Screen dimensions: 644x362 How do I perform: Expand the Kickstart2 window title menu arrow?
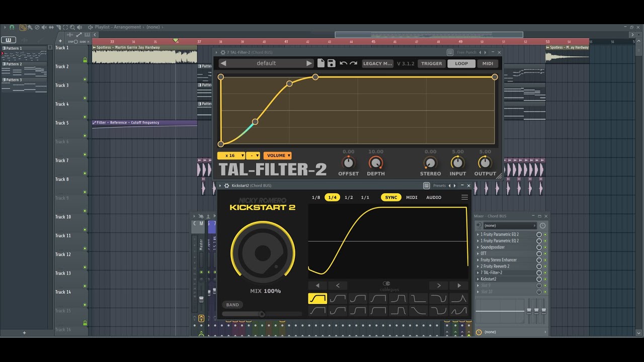pos(220,186)
